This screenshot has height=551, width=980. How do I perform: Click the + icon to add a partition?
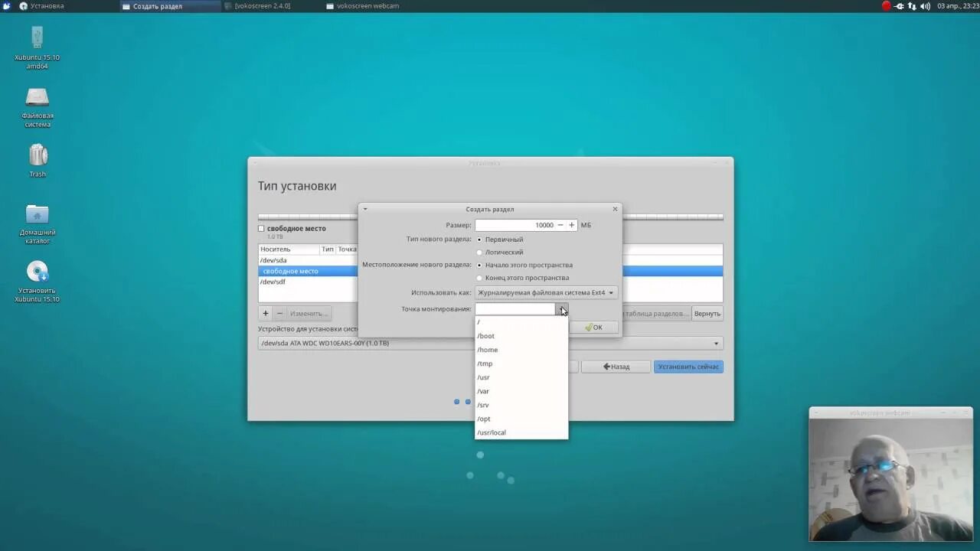[265, 313]
